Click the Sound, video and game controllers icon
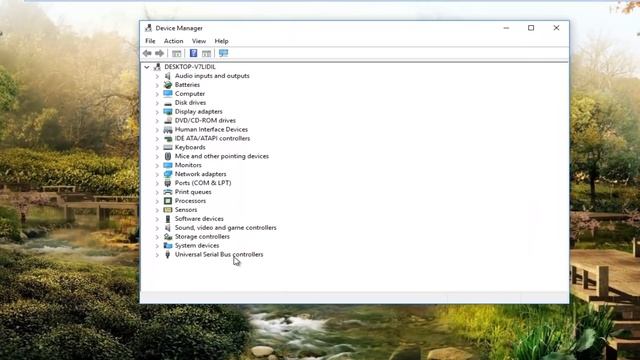640x360 pixels. [x=168, y=228]
